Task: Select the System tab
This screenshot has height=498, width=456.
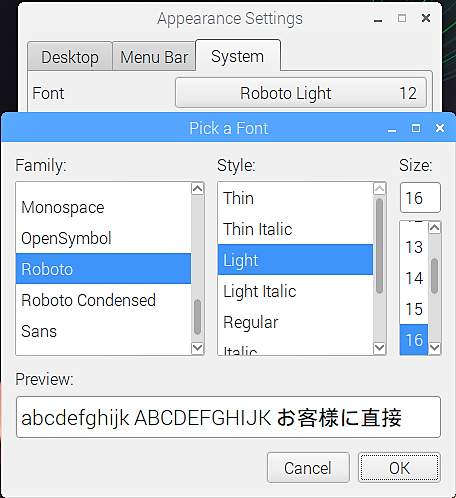Action: (x=238, y=55)
